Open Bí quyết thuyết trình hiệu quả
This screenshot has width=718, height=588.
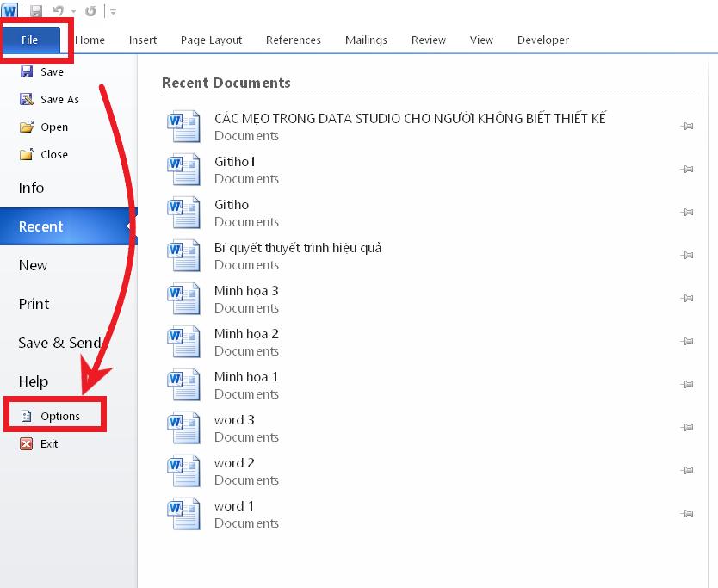(430, 256)
